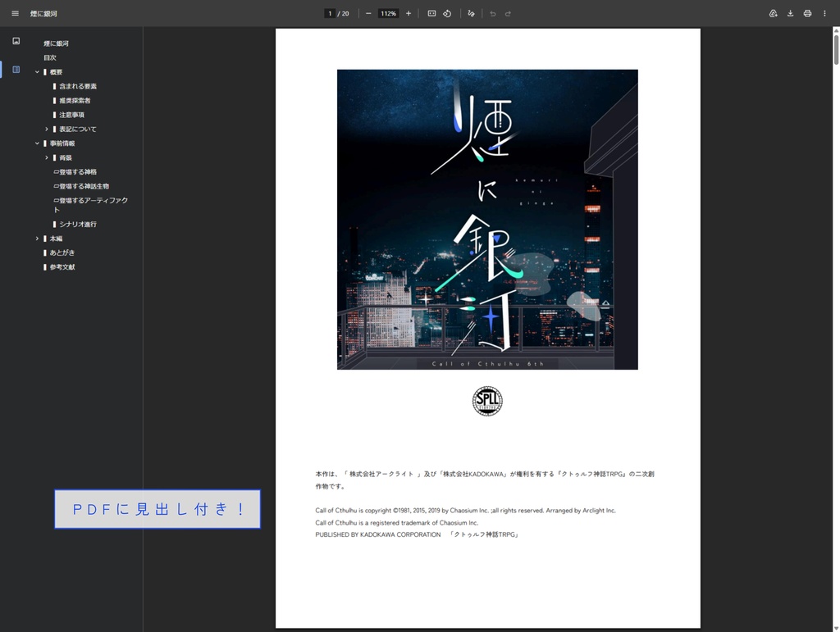Open the annotation pen tool

point(471,13)
